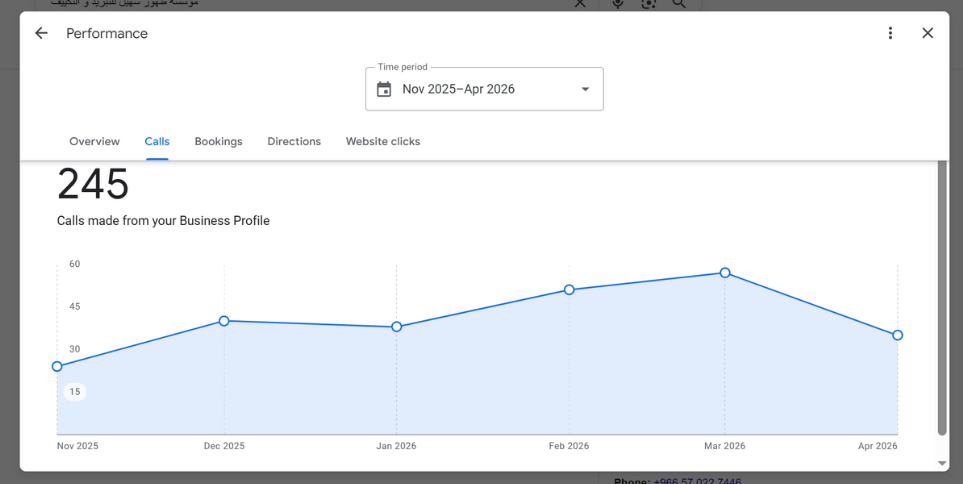The width and height of the screenshot is (963, 484).
Task: Click the scroll-down arrow below the scrollbar
Action: [x=941, y=464]
